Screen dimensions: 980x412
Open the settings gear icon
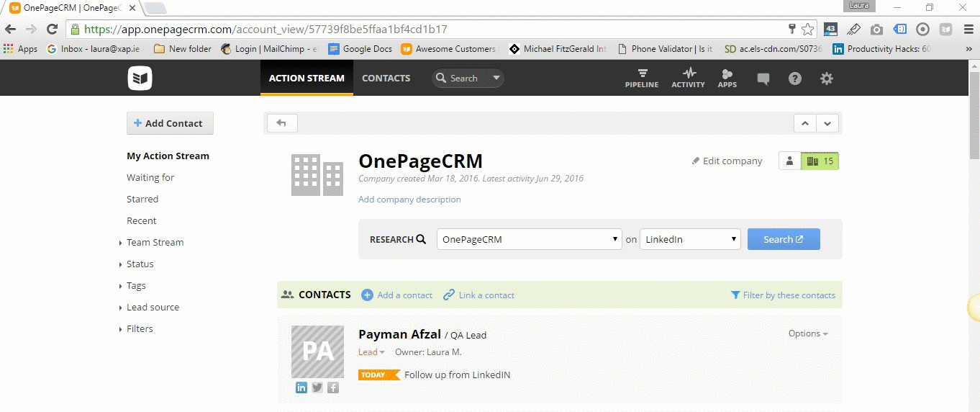point(827,79)
